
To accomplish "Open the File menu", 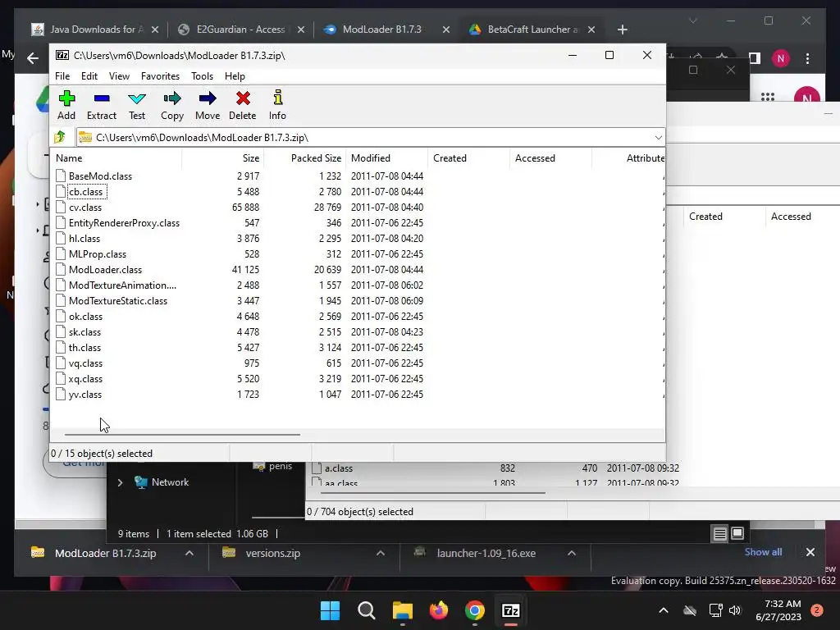I will pyautogui.click(x=62, y=76).
